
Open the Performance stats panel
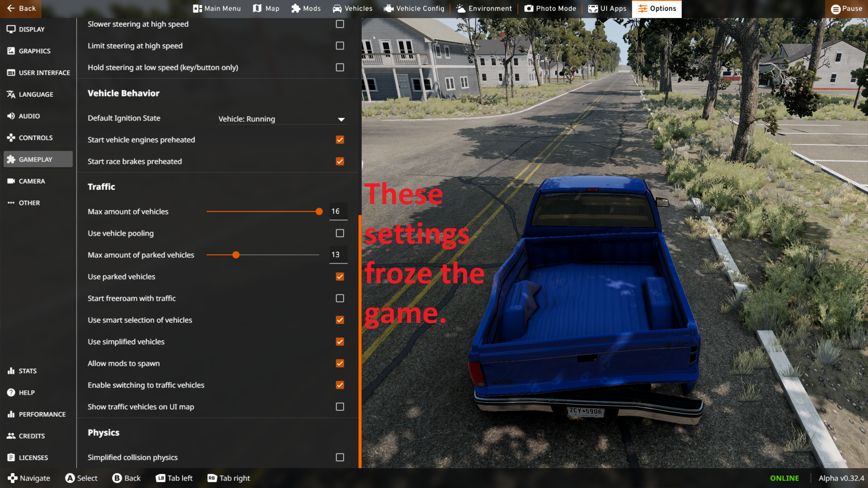42,414
